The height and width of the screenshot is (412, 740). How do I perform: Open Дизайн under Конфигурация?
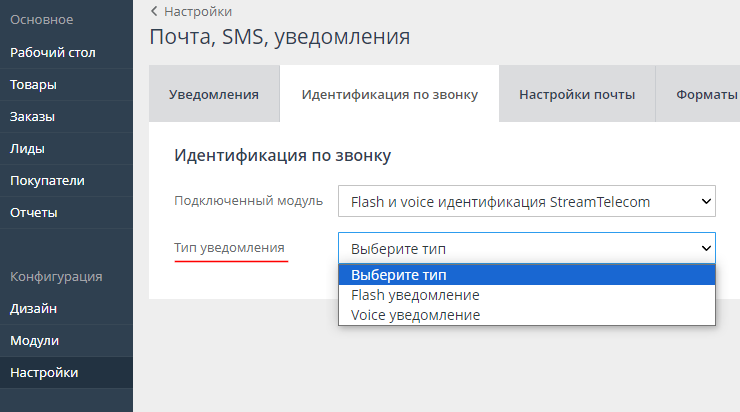pos(33,309)
